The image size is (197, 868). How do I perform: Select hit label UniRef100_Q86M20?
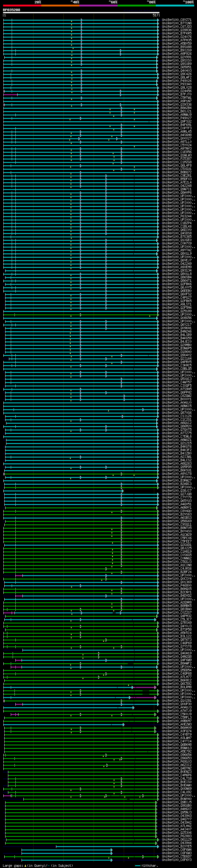pyautogui.click(x=177, y=426)
